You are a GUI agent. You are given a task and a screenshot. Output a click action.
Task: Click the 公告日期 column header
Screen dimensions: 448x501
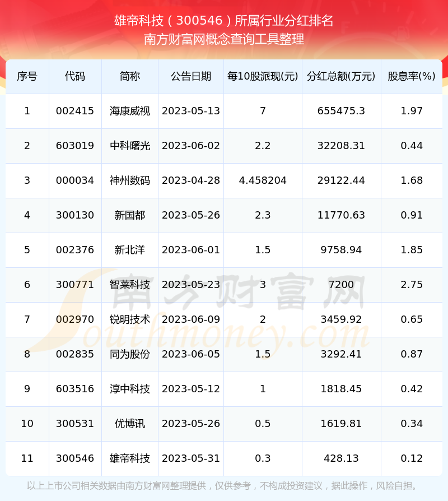tap(191, 76)
